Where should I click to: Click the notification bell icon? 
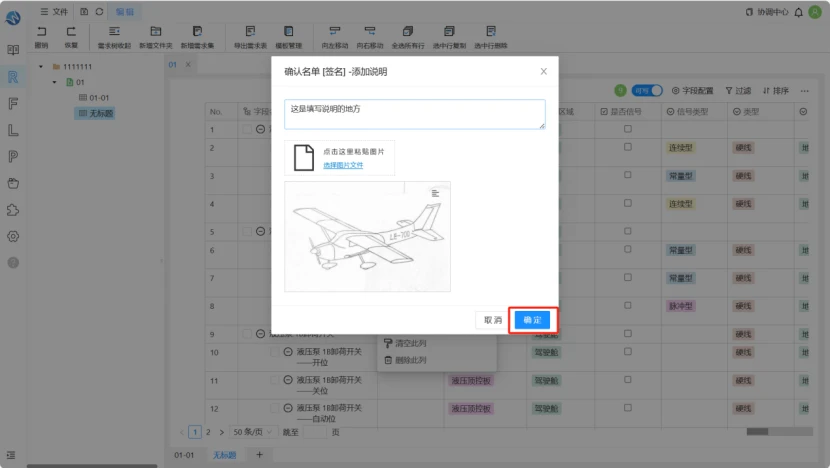(x=798, y=12)
